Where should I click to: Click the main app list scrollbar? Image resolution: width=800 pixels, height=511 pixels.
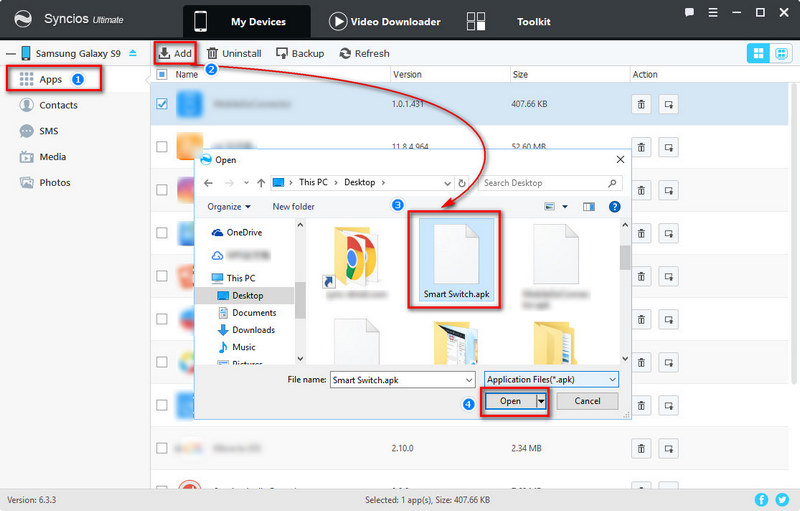pyautogui.click(x=793, y=235)
